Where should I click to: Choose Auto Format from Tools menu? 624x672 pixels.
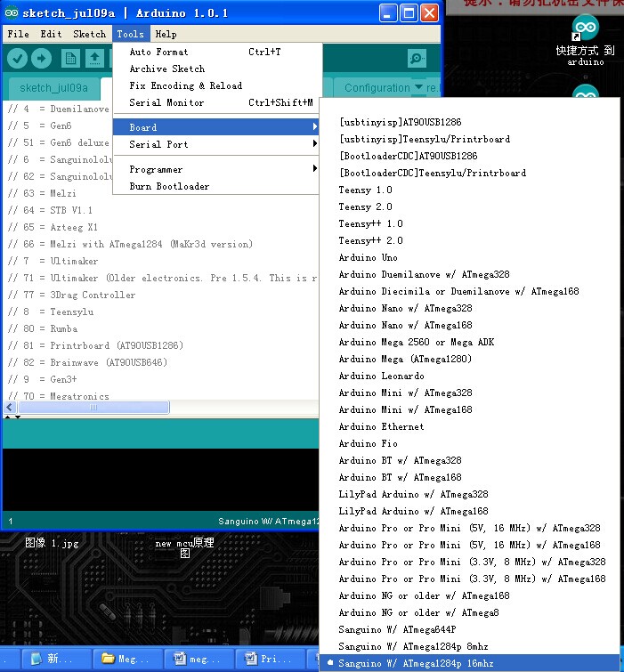pos(216,52)
